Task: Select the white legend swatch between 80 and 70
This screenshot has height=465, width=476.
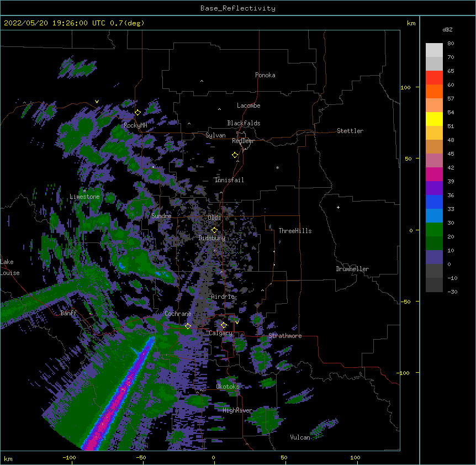Action: click(x=434, y=50)
